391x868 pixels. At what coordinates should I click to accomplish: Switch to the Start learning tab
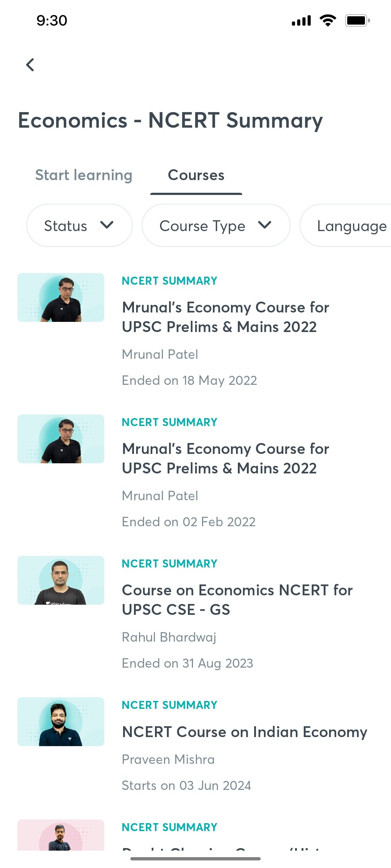click(x=84, y=175)
